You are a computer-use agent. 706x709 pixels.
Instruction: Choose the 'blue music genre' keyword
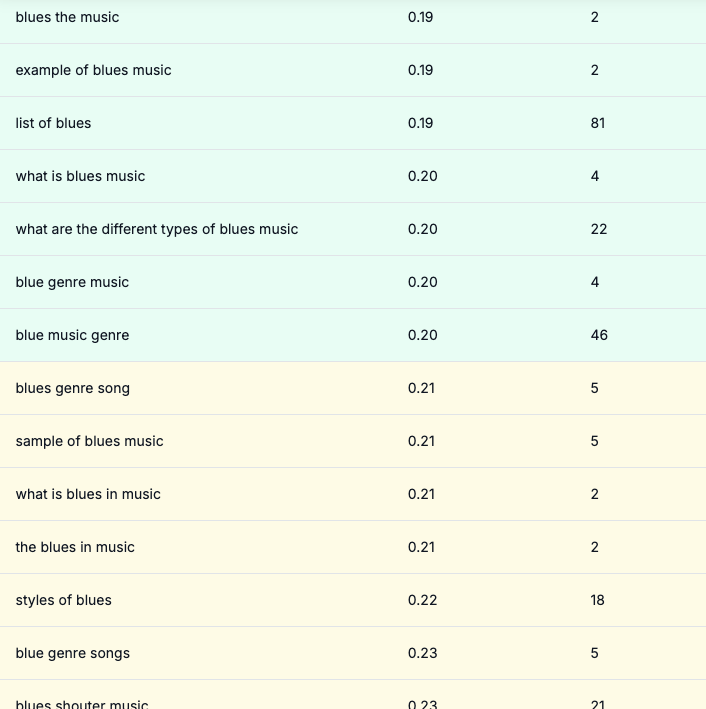coord(72,335)
